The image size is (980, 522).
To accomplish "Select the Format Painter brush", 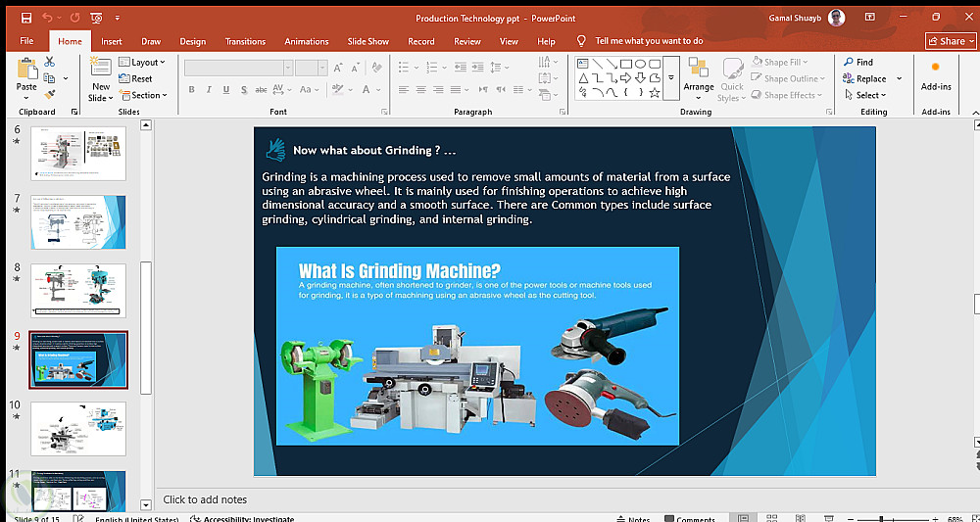I will tap(49, 94).
